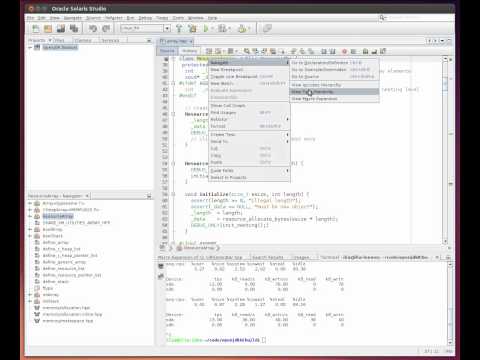Click the red macro recording icon

pyautogui.click(x=344, y=51)
